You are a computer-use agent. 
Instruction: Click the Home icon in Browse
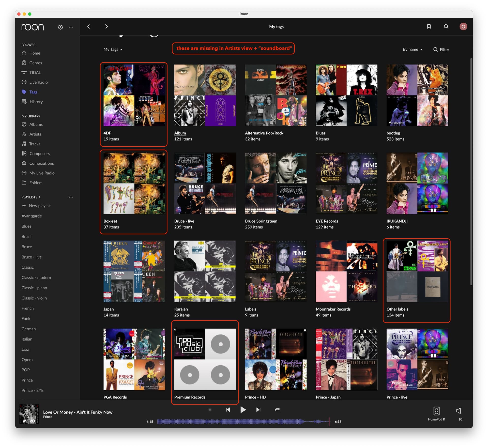pyautogui.click(x=24, y=53)
